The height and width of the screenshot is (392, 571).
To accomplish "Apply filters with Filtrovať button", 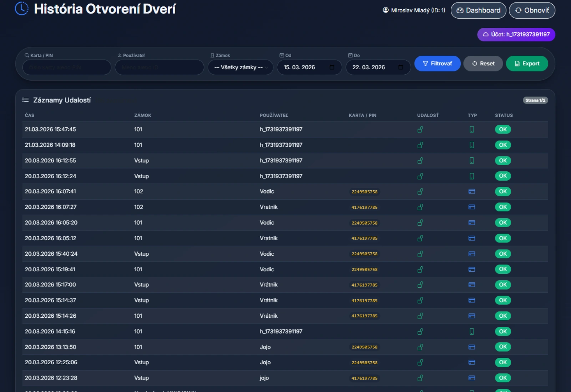I will click(x=437, y=64).
